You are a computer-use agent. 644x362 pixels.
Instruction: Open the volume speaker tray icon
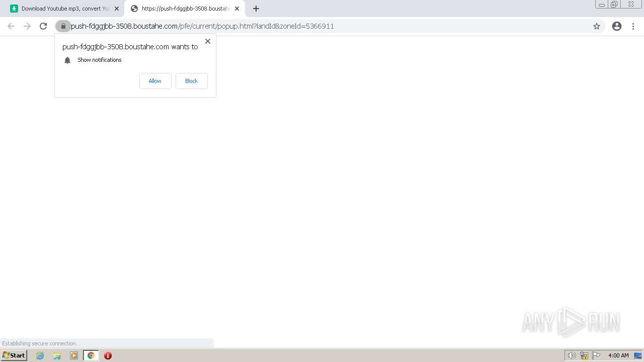click(572, 355)
